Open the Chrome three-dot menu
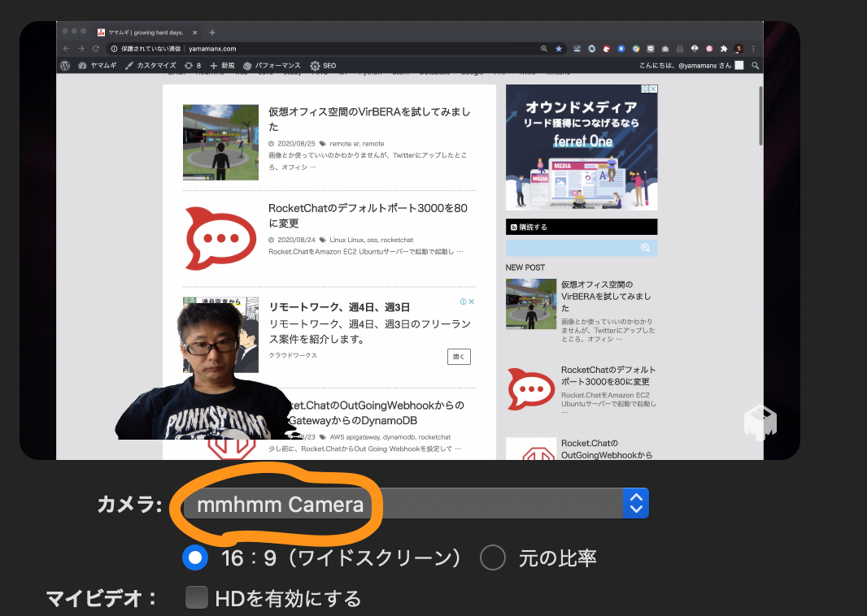Image resolution: width=867 pixels, height=616 pixels. (753, 49)
